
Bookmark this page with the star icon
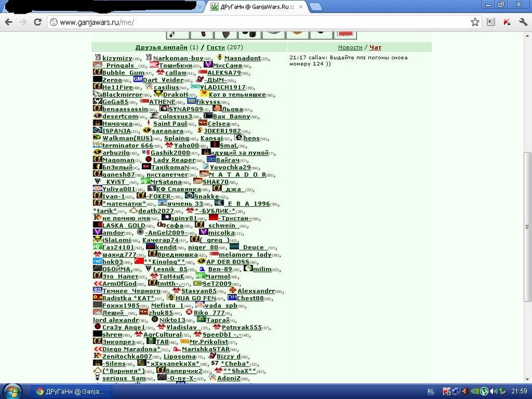(x=475, y=22)
